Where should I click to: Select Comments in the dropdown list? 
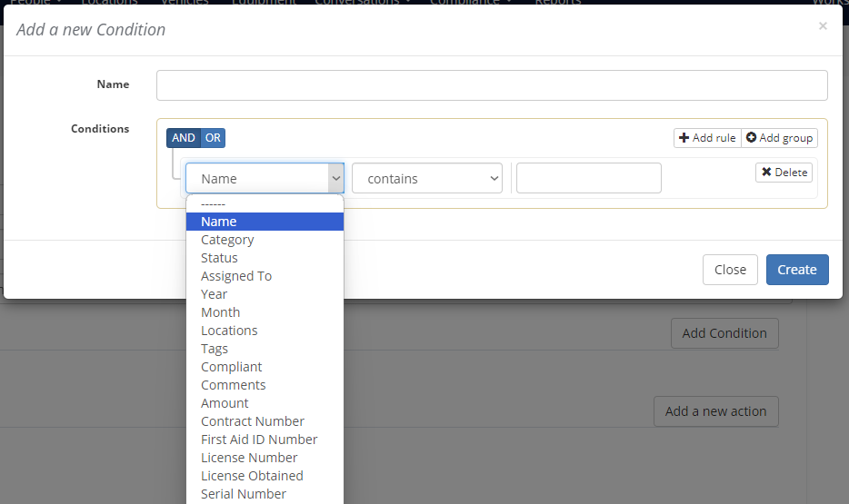tap(265, 385)
